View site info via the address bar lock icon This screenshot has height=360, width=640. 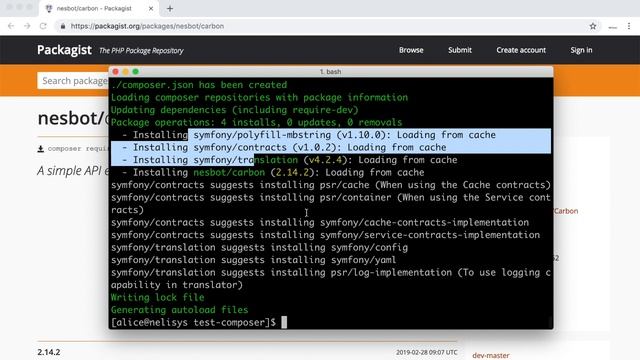click(x=62, y=26)
